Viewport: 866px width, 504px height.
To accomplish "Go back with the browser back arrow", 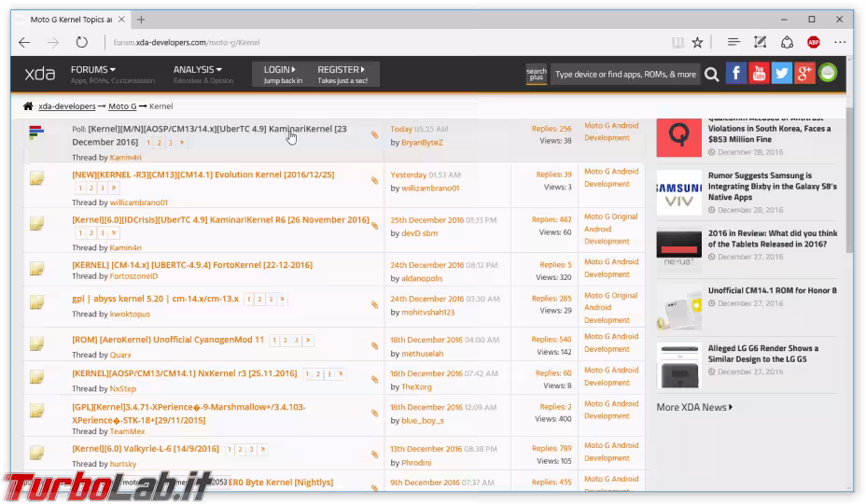I will 24,43.
